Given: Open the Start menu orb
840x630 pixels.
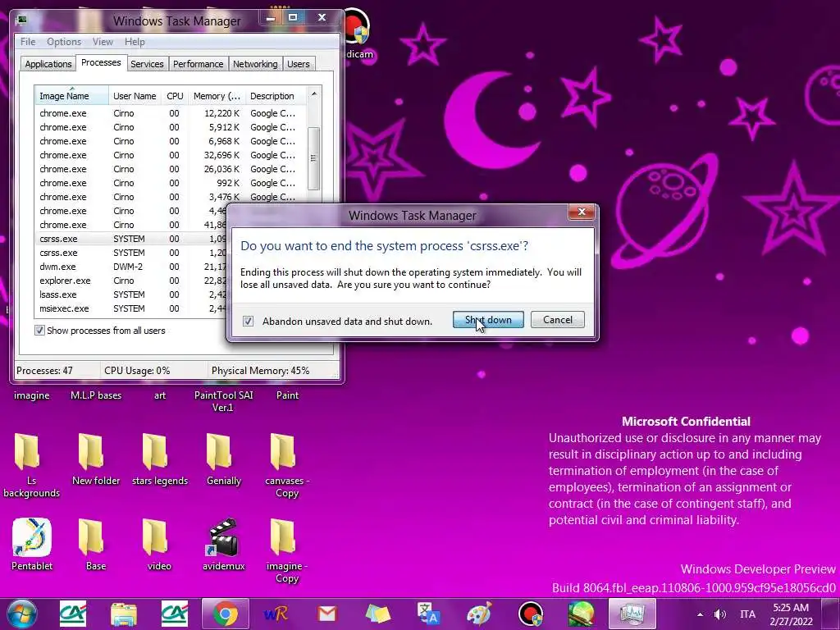Looking at the screenshot, I should (21, 614).
